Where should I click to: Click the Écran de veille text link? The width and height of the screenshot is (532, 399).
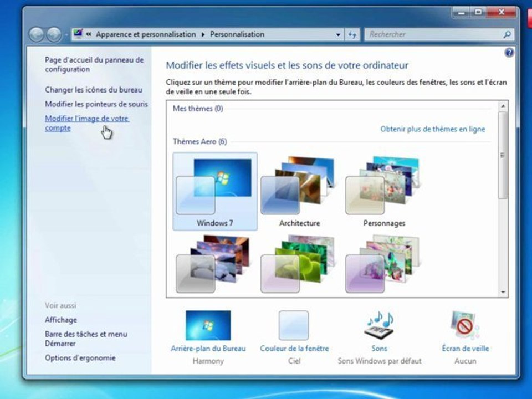[x=465, y=349]
